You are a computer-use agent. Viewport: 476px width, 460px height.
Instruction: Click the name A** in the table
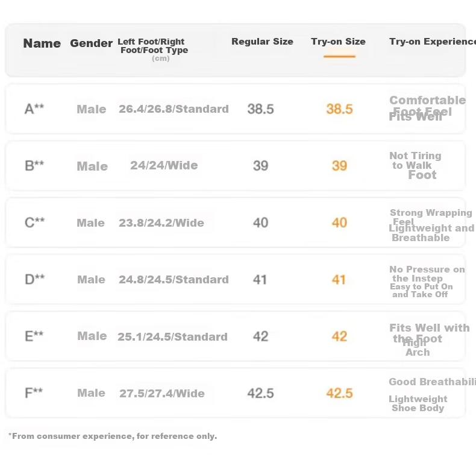pyautogui.click(x=34, y=109)
